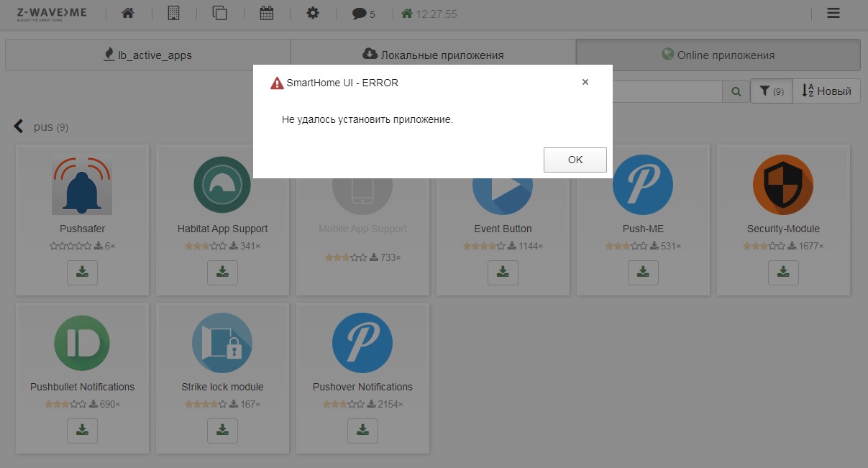Viewport: 868px width, 468px height.
Task: Switch to Локальные приложения tab
Action: (433, 55)
